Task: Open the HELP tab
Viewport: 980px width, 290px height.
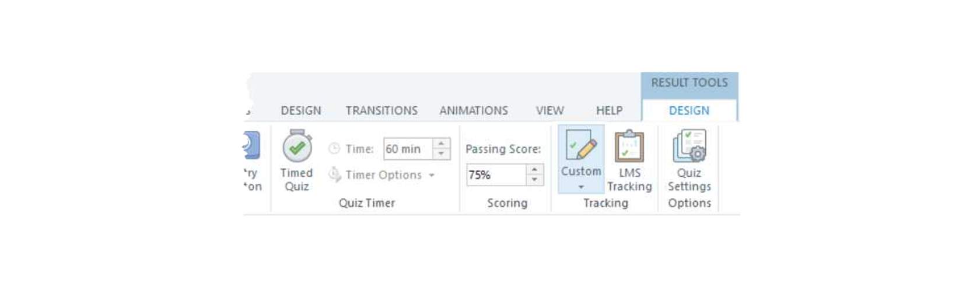Action: (609, 110)
